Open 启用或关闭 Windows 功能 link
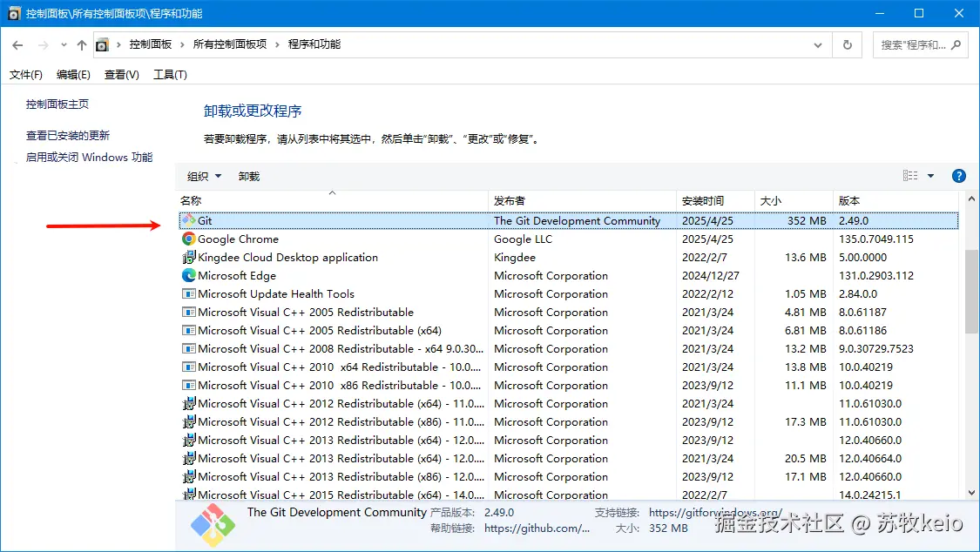This screenshot has height=552, width=980. point(89,158)
